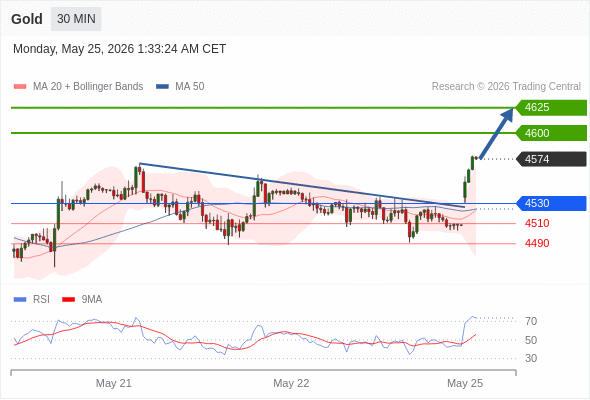Click the blue RSI legend swatch
The image size is (590, 400).
[x=20, y=300]
